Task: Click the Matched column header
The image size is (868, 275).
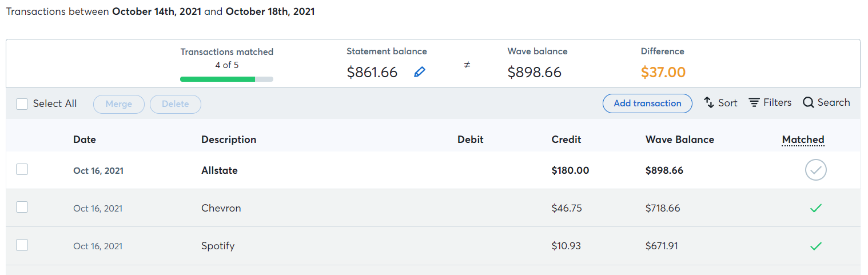Action: pos(803,140)
